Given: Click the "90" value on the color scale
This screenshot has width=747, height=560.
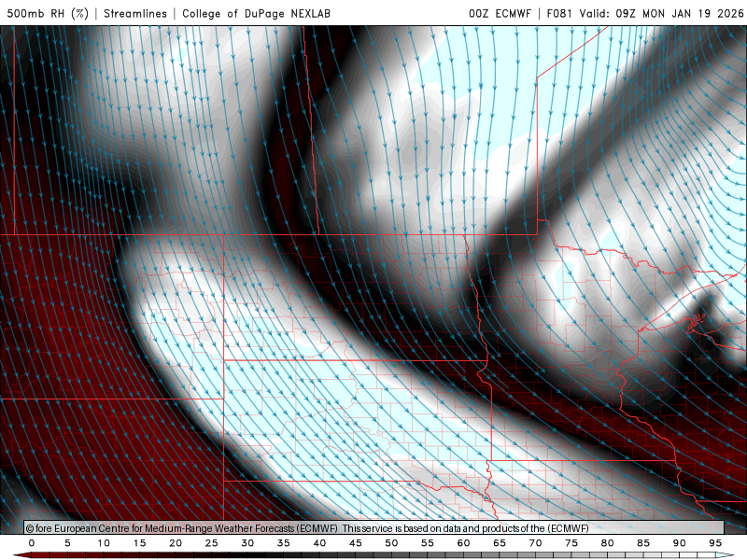Looking at the screenshot, I should [x=679, y=543].
